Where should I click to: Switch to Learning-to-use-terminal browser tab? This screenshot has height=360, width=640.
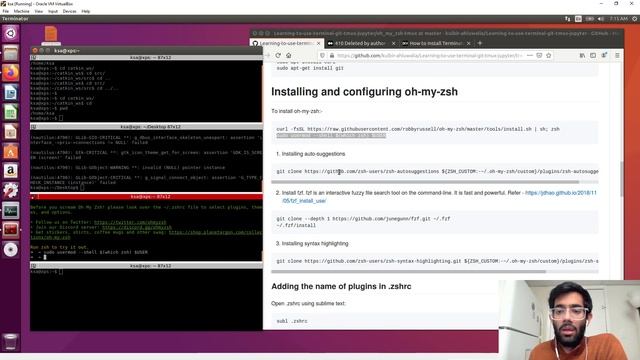pos(286,43)
